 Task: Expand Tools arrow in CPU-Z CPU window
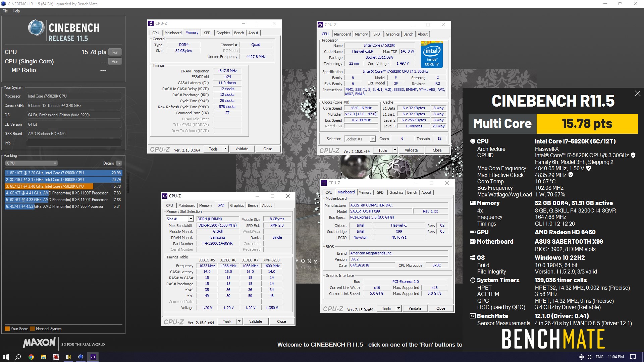point(395,150)
